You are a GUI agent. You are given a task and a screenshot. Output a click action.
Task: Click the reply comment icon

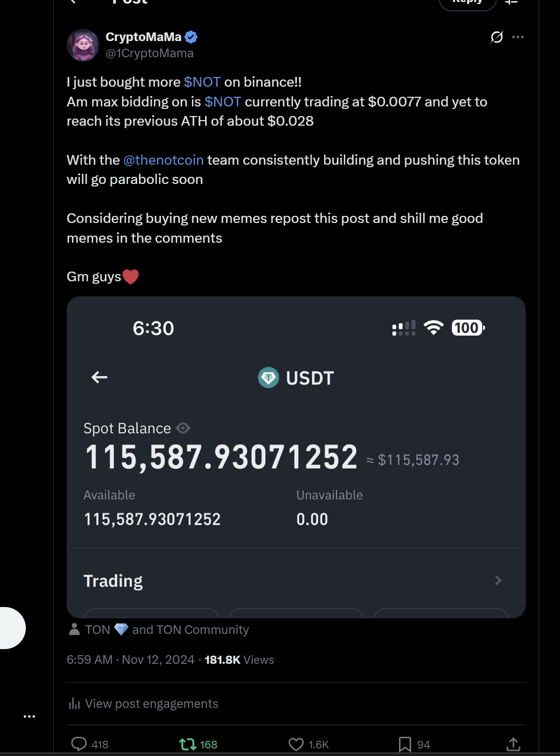pyautogui.click(x=79, y=744)
